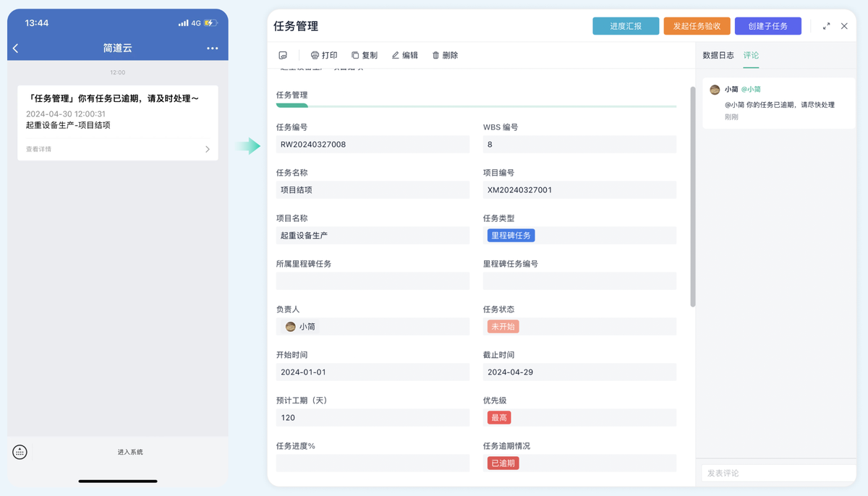Click the empty 里程碑任务编号 field
868x496 pixels.
coord(579,281)
